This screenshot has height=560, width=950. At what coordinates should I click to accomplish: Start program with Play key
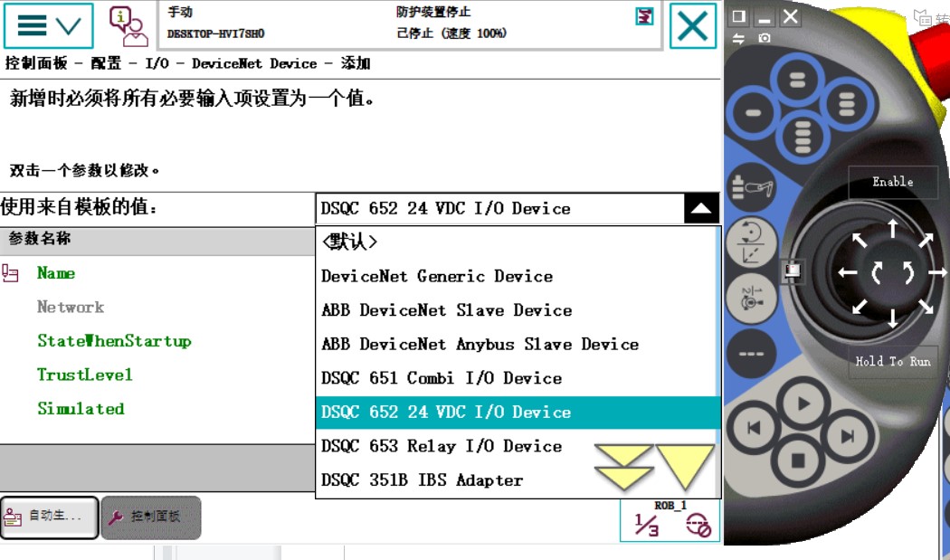[x=803, y=403]
